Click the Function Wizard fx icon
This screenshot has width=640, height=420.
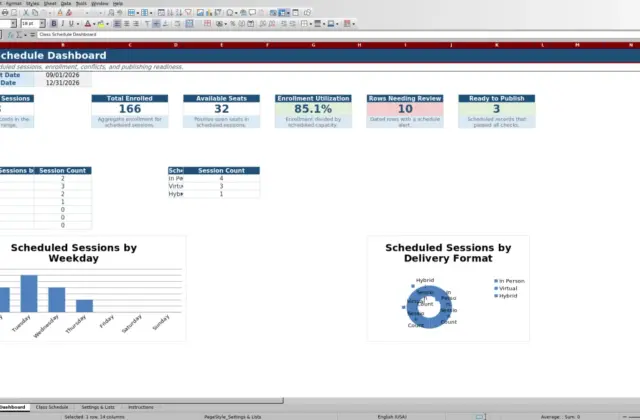(11, 35)
